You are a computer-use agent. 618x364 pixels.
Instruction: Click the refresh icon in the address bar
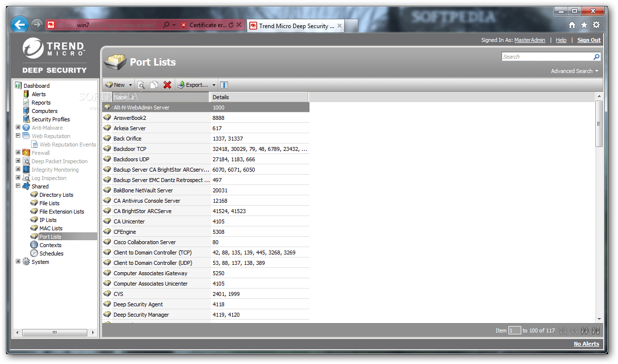pyautogui.click(x=231, y=25)
